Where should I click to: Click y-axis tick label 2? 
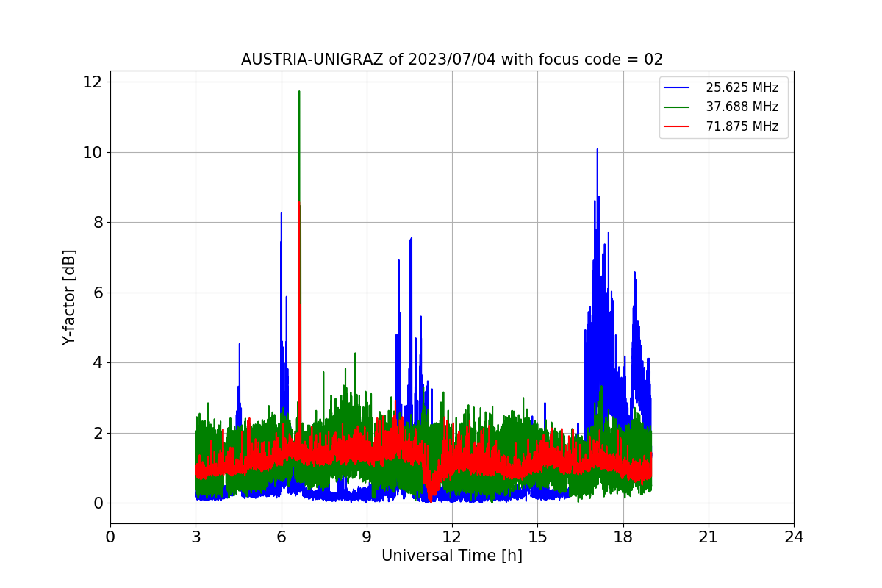click(96, 433)
